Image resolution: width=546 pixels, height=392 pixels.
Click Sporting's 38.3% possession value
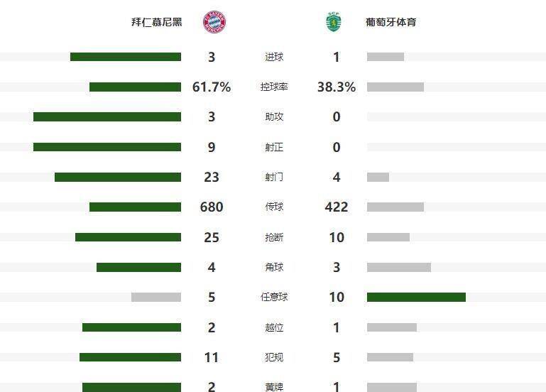(x=337, y=87)
